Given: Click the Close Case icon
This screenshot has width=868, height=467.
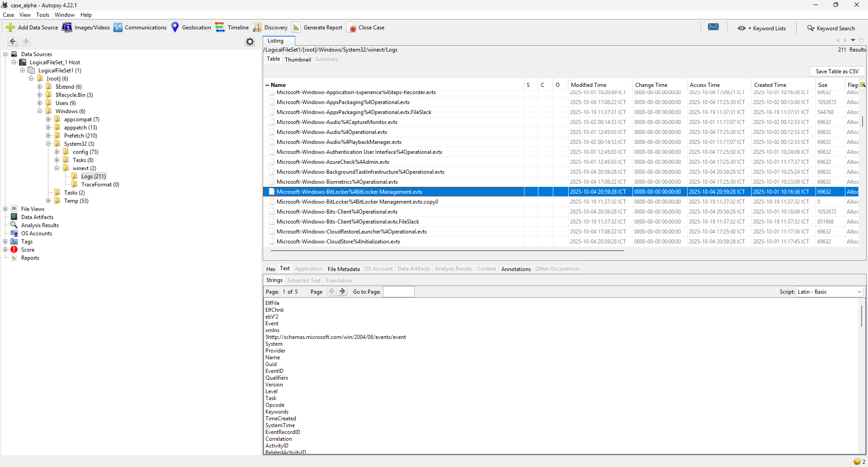Looking at the screenshot, I should 351,28.
